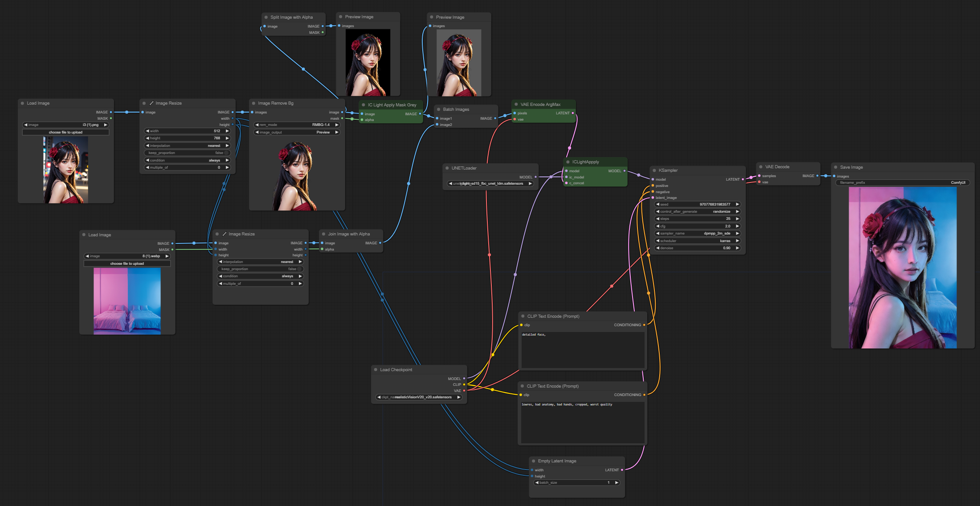980x506 pixels.
Task: Decrease the seed value with its left arrow
Action: click(x=657, y=204)
